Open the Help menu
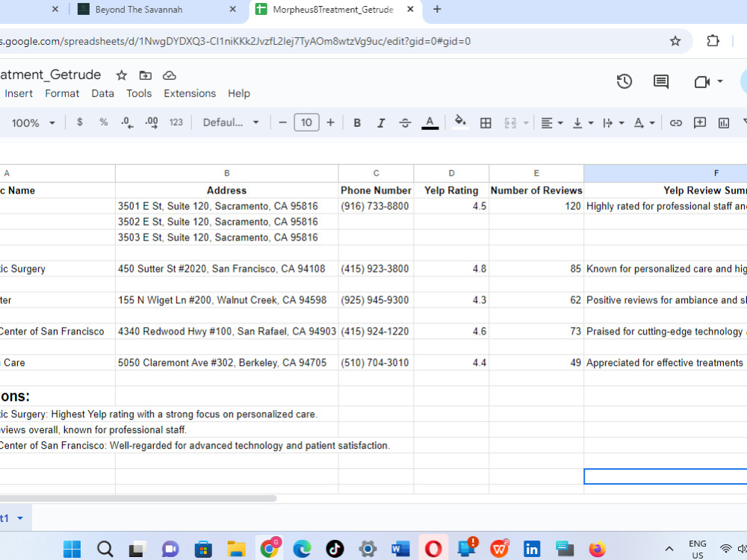 pyautogui.click(x=239, y=93)
